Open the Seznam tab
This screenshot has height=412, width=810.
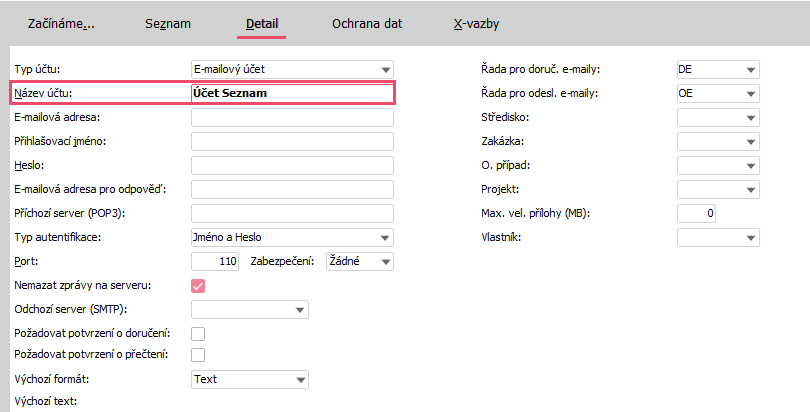tap(168, 24)
